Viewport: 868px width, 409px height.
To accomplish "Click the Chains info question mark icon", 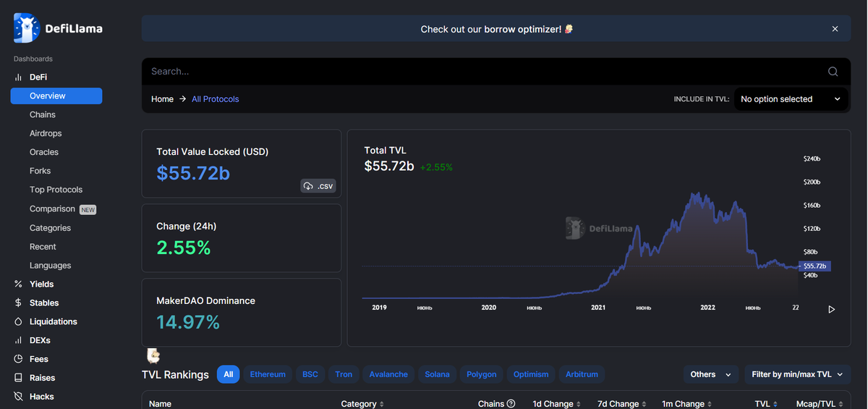I will point(511,404).
